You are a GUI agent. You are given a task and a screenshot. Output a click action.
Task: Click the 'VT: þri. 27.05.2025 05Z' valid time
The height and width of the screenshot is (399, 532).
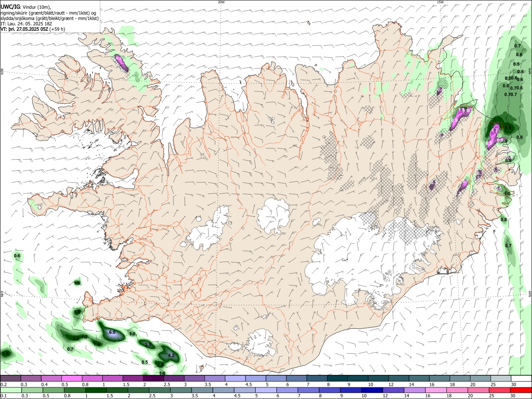[24, 29]
